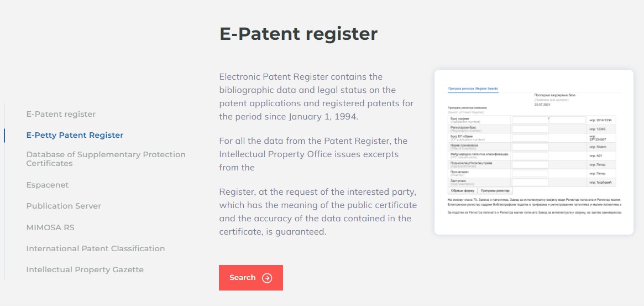The image size is (644, 306).
Task: Open International Patent Classification link
Action: pyautogui.click(x=95, y=248)
